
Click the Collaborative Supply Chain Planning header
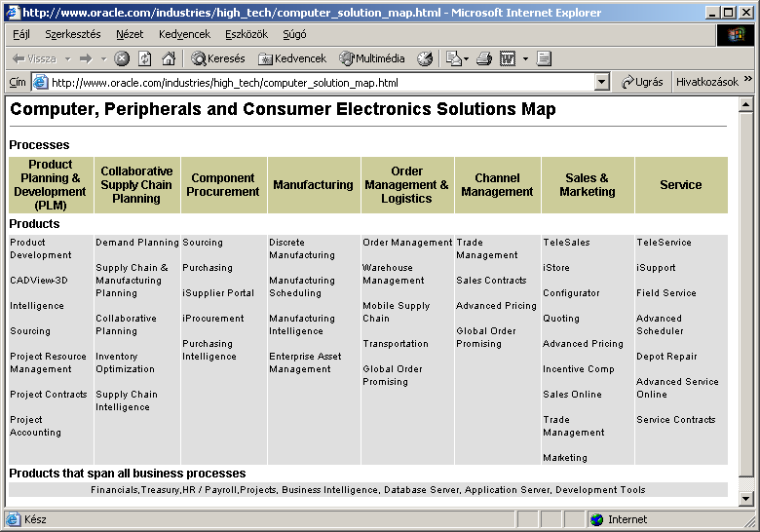pos(136,184)
